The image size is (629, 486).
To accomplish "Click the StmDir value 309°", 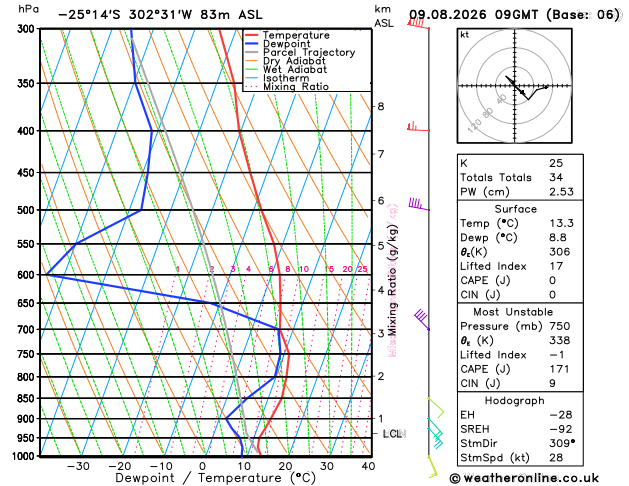I will point(562,443).
